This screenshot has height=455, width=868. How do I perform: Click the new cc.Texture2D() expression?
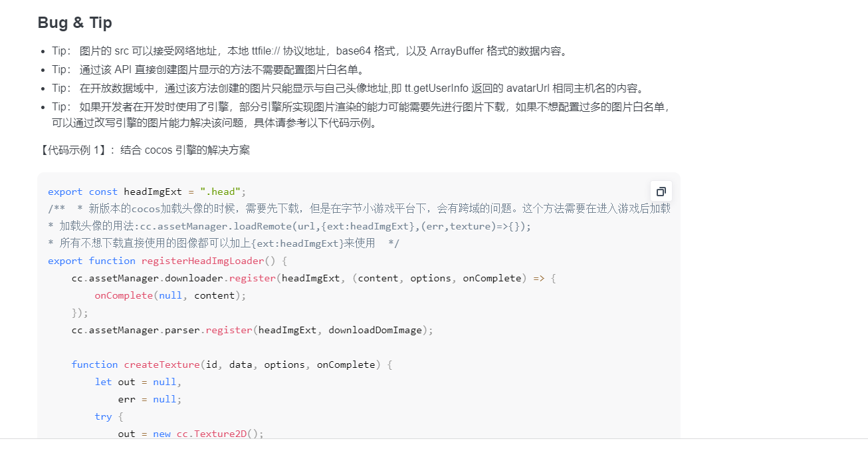208,434
